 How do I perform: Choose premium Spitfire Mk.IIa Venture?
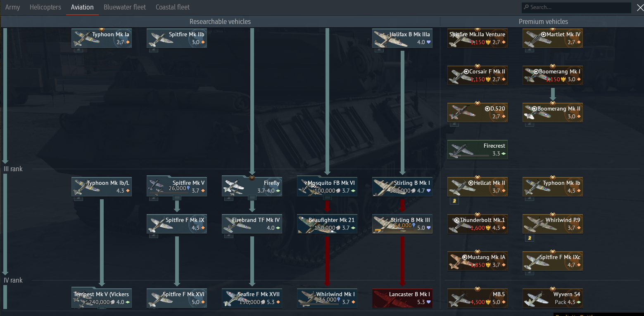478,38
